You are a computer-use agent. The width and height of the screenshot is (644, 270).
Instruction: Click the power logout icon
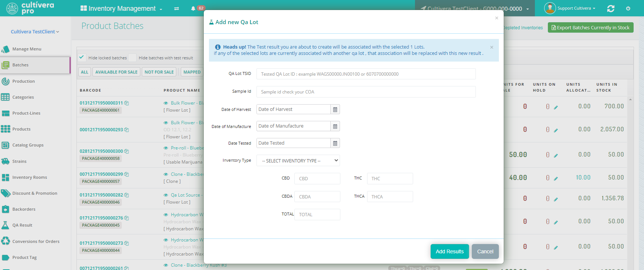[628, 9]
